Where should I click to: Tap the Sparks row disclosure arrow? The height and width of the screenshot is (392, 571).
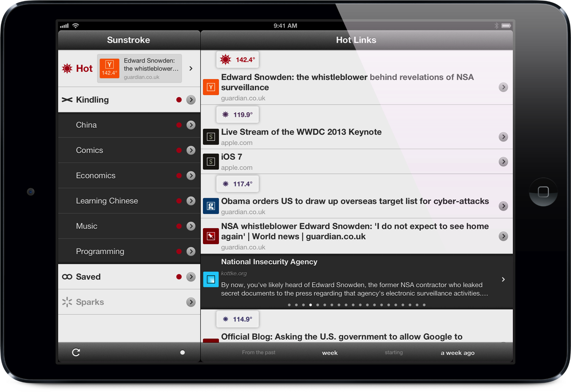point(191,302)
